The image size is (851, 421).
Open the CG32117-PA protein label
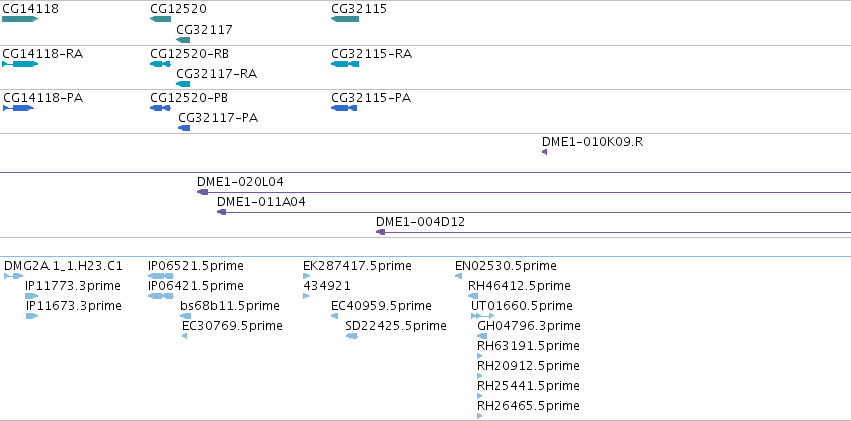click(x=218, y=118)
